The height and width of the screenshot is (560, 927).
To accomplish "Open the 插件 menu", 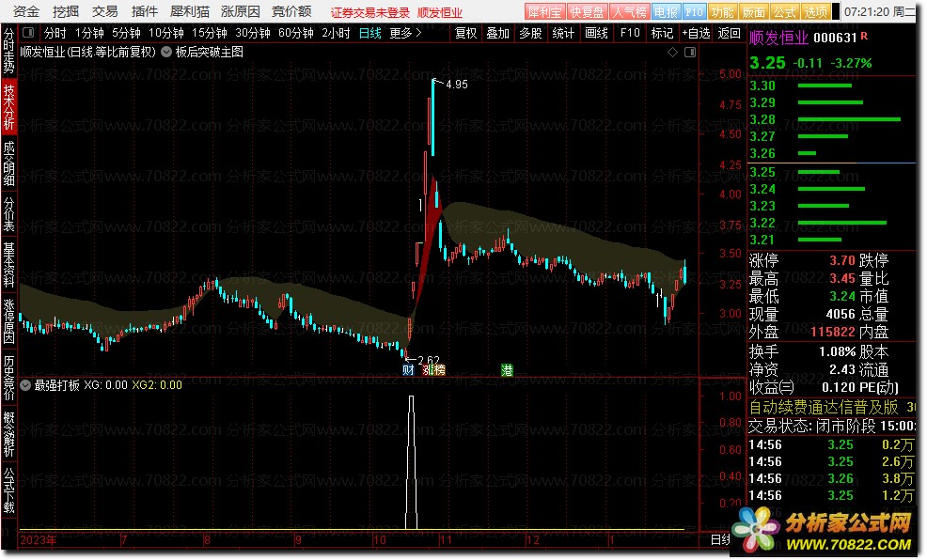I will pyautogui.click(x=144, y=11).
